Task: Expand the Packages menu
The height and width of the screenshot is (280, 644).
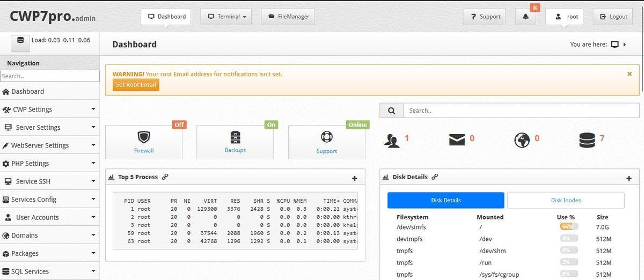Action: 49,253
